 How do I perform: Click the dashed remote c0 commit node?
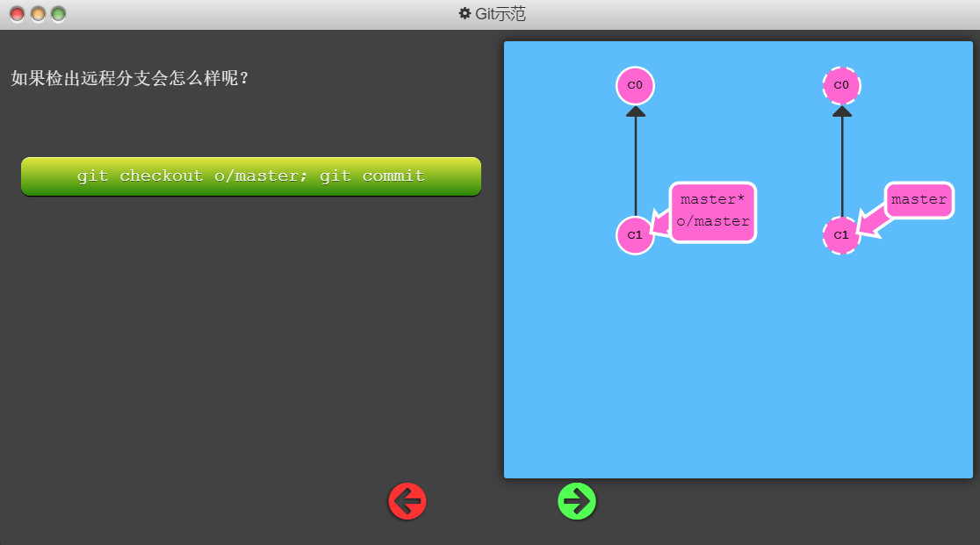coord(841,86)
